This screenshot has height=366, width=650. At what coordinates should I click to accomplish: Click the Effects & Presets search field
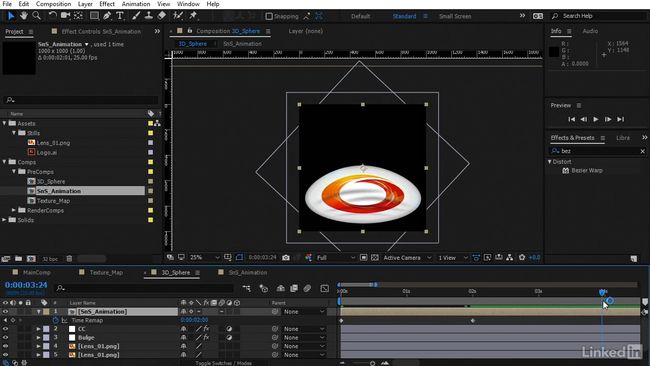pyautogui.click(x=598, y=151)
